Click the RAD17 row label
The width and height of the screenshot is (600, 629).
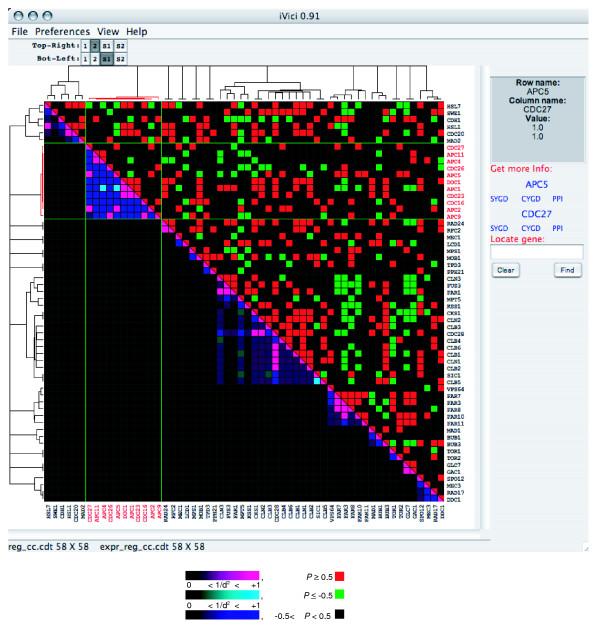pyautogui.click(x=455, y=493)
